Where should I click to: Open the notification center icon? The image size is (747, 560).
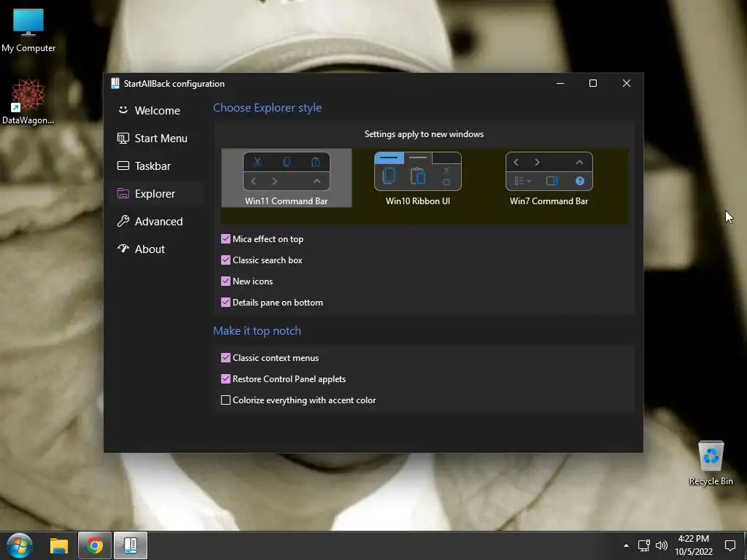pos(729,545)
